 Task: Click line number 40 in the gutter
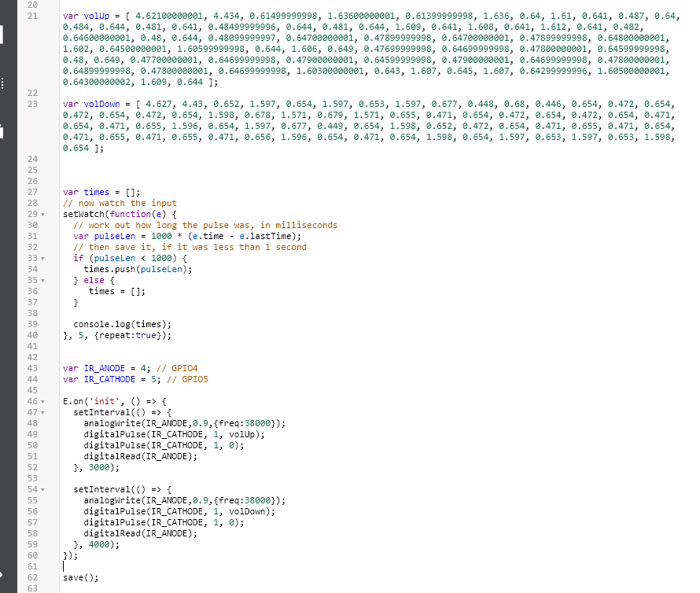click(x=32, y=335)
